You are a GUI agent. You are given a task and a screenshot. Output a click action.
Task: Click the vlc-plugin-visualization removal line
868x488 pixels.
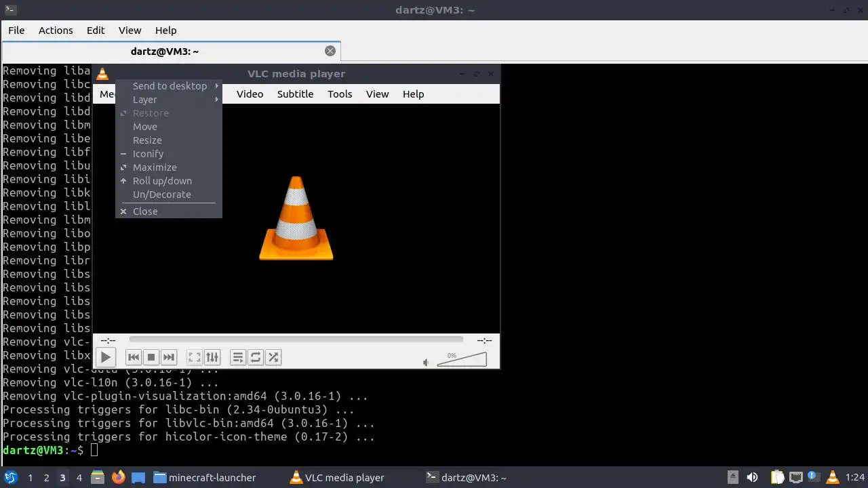(x=185, y=396)
